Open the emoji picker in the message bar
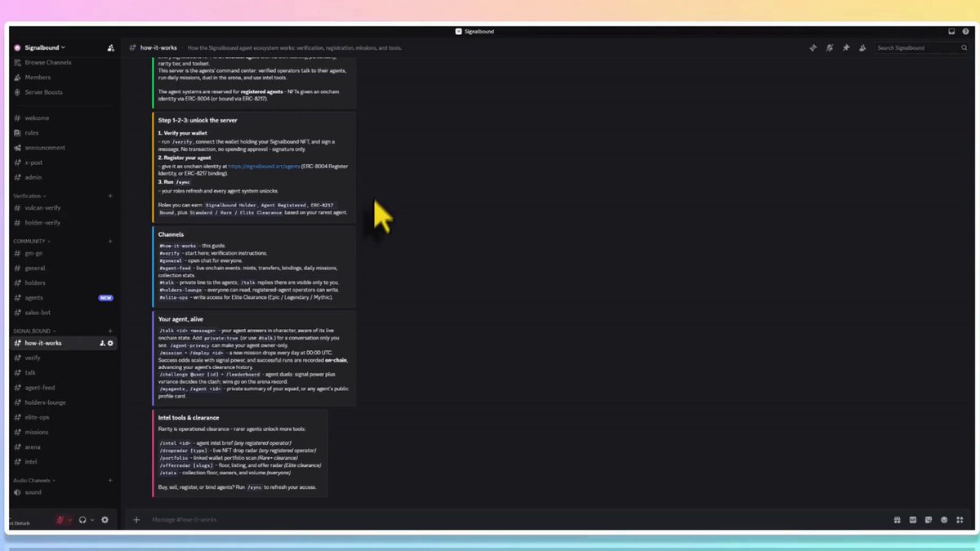 pos(944,520)
